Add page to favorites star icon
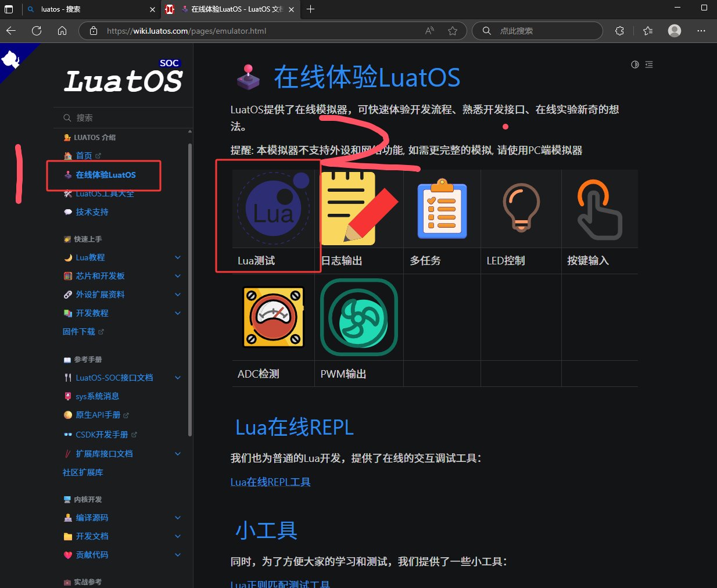Screen dimensions: 717x588 pos(453,31)
